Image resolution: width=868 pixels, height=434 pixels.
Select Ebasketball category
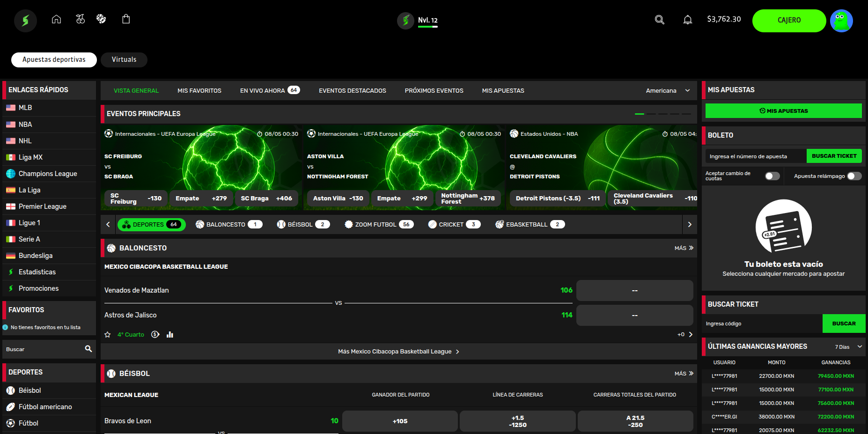point(530,225)
